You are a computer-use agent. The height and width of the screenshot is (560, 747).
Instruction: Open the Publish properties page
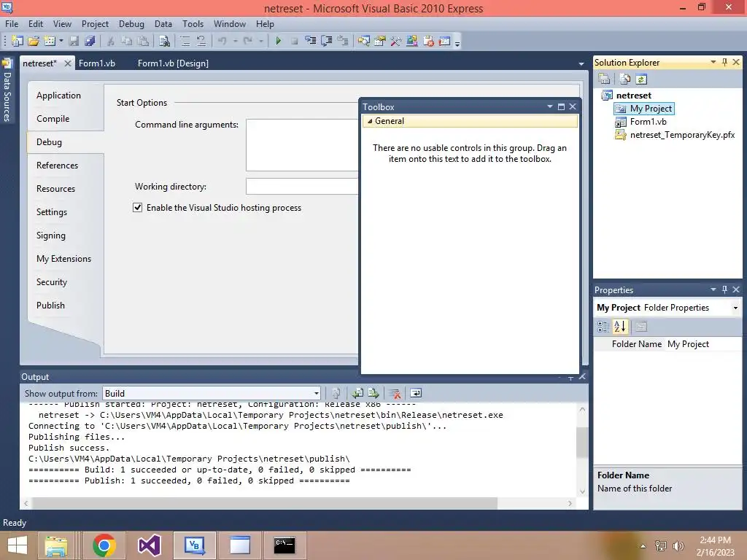[x=50, y=306]
